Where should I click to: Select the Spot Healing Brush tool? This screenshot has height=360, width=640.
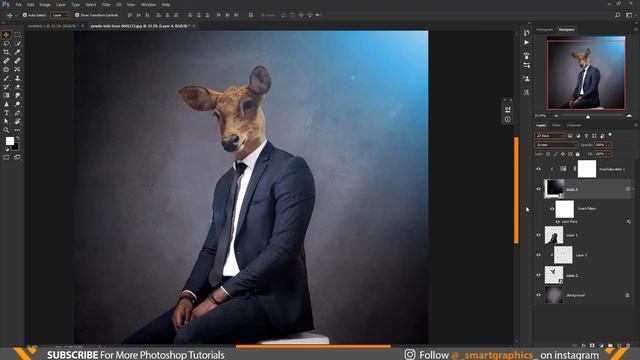point(6,61)
